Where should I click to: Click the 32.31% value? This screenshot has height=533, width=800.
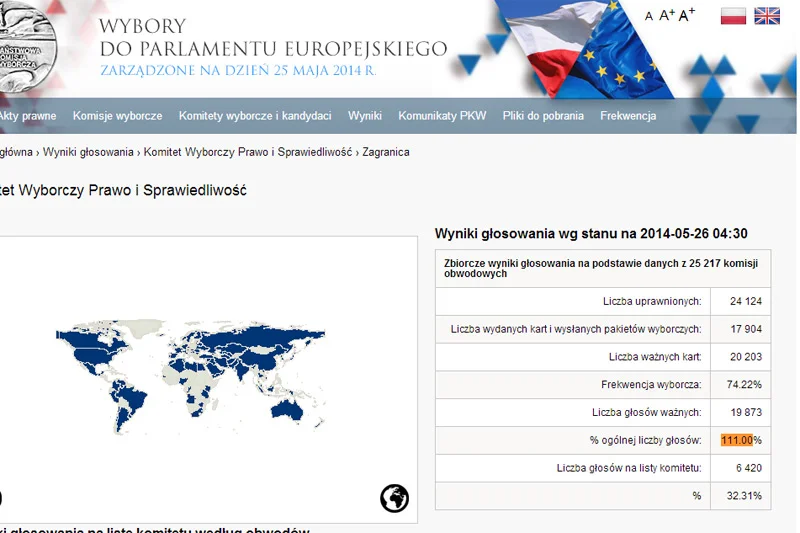pos(744,496)
